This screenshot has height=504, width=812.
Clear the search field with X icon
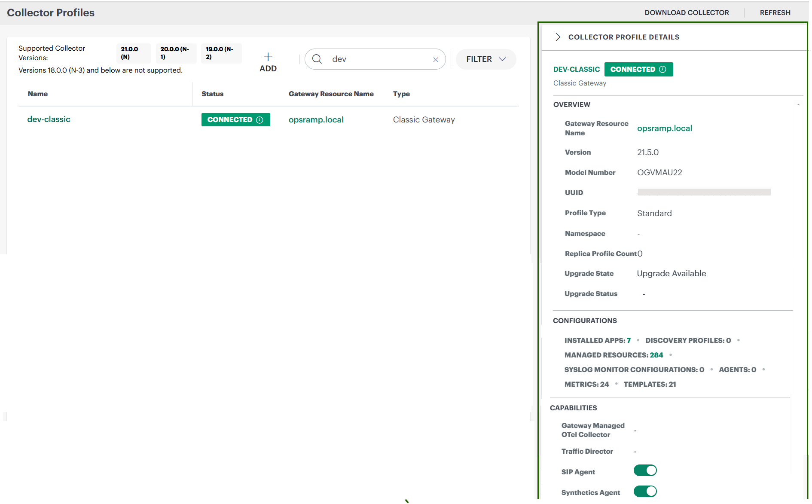pyautogui.click(x=436, y=60)
